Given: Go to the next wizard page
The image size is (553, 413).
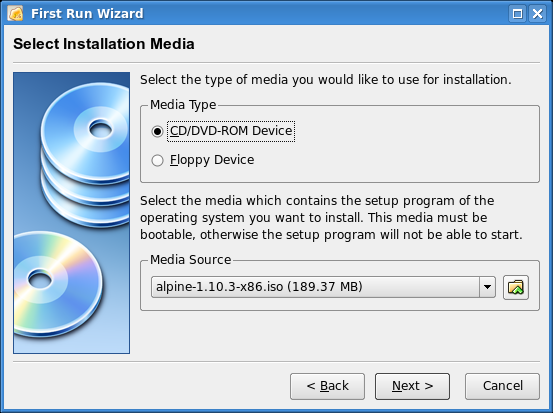Looking at the screenshot, I should click(412, 386).
